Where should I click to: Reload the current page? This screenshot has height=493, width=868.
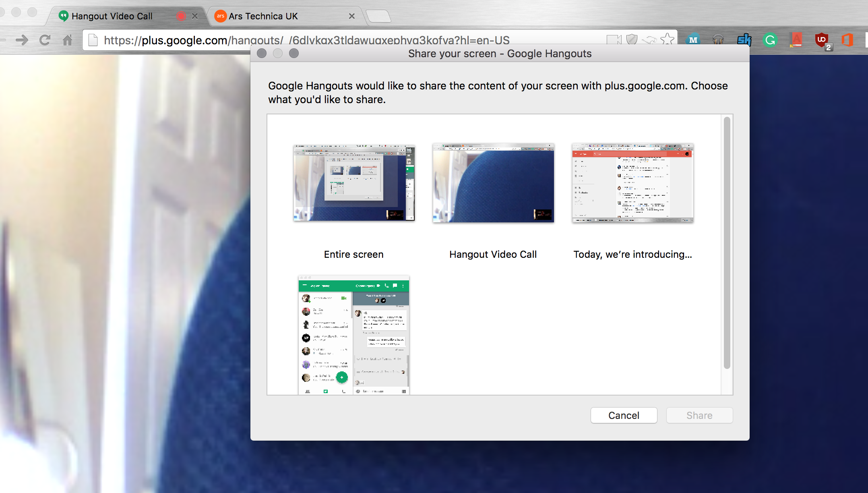45,40
